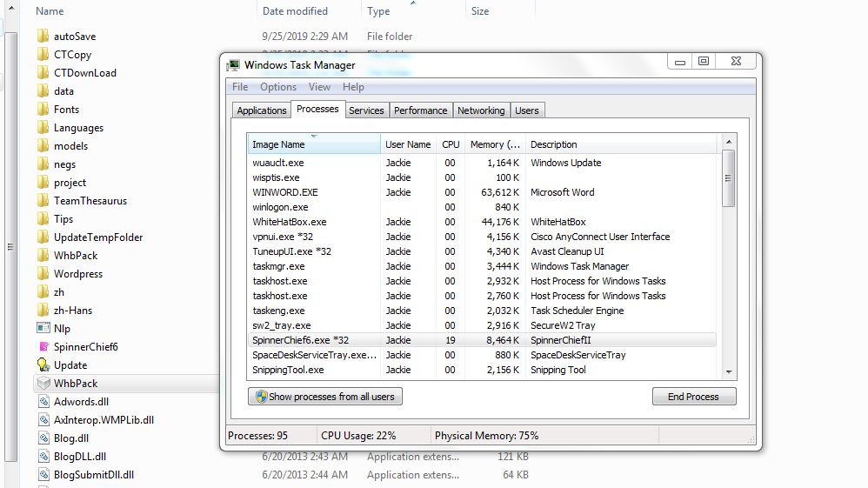Click the Nlp file icon

(x=43, y=328)
